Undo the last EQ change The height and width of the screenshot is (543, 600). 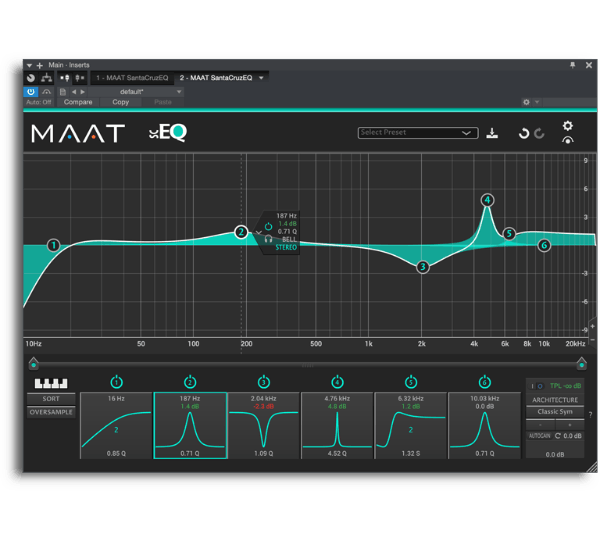pos(523,134)
